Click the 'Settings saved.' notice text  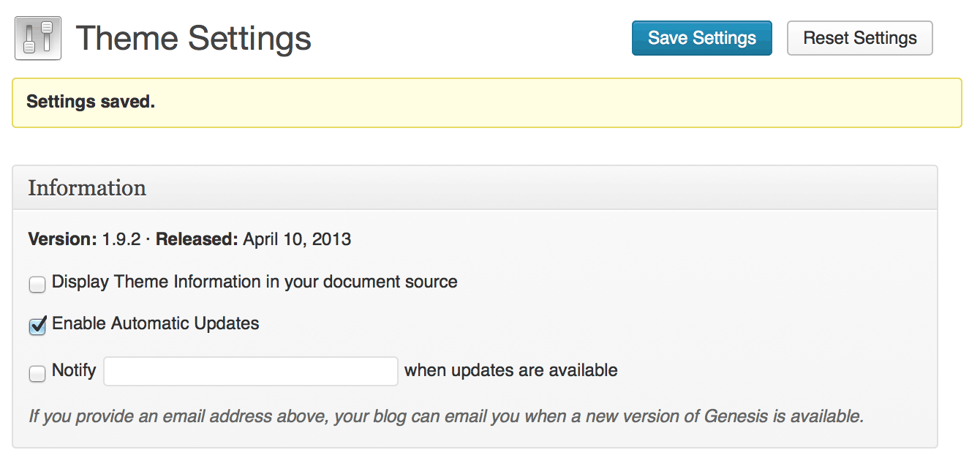click(91, 102)
